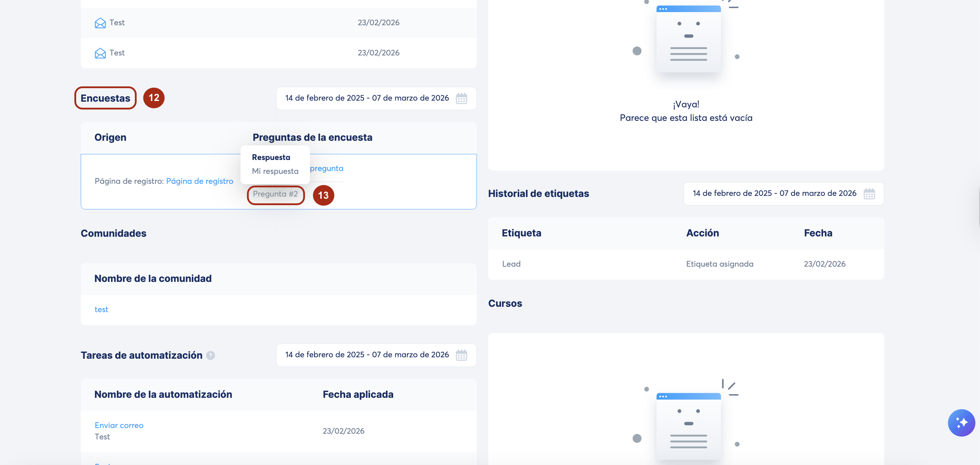980x465 pixels.
Task: Click the first Test email row text
Action: click(117, 22)
